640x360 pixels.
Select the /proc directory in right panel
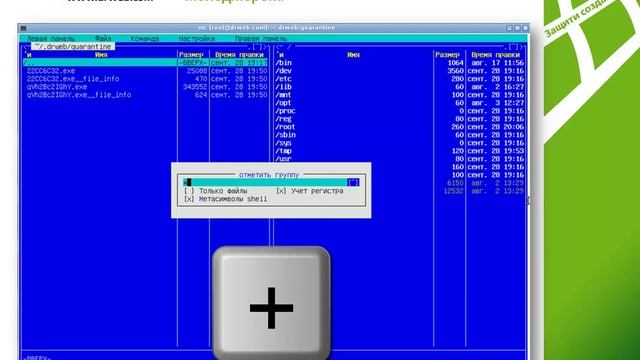tap(285, 111)
